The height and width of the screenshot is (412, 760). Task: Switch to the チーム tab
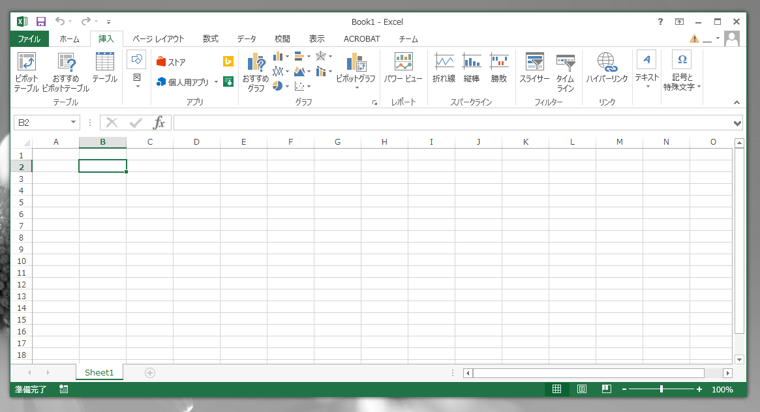[408, 39]
